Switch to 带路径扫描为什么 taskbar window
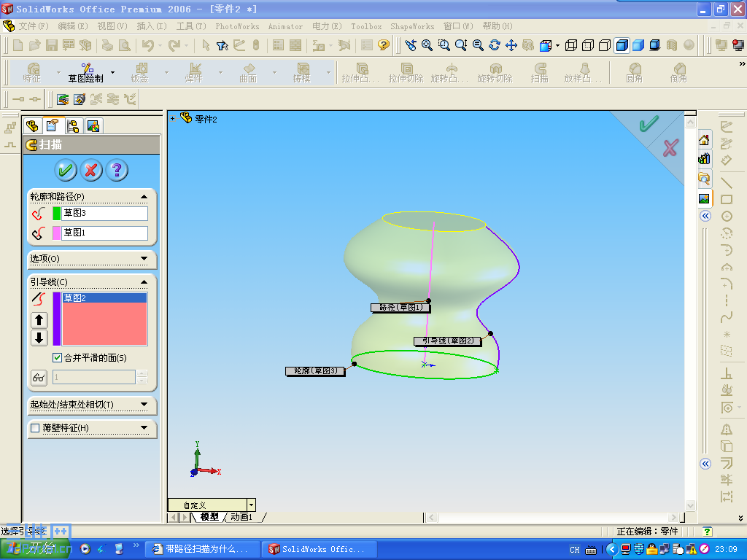 [x=202, y=549]
